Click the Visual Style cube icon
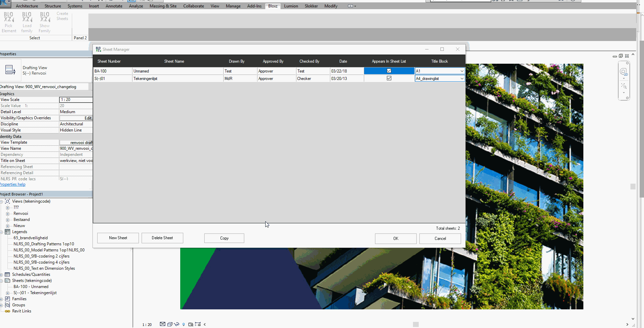The height and width of the screenshot is (328, 644). pyautogui.click(x=170, y=324)
